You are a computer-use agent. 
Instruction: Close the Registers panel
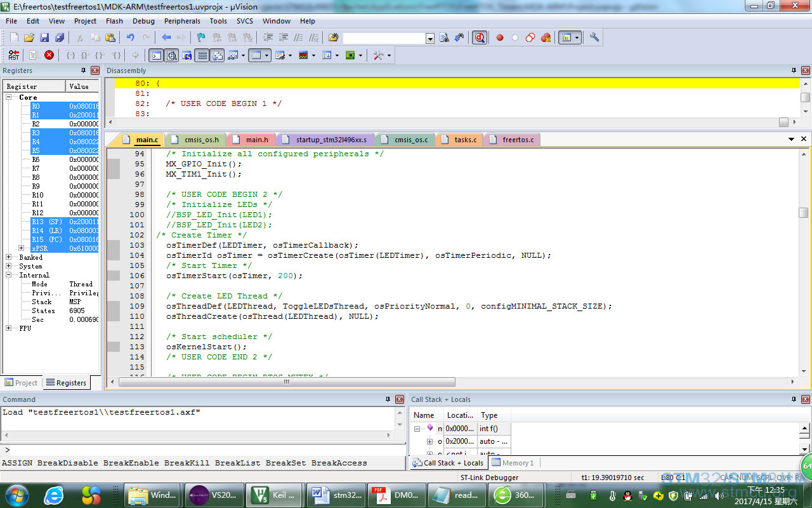pos(95,70)
